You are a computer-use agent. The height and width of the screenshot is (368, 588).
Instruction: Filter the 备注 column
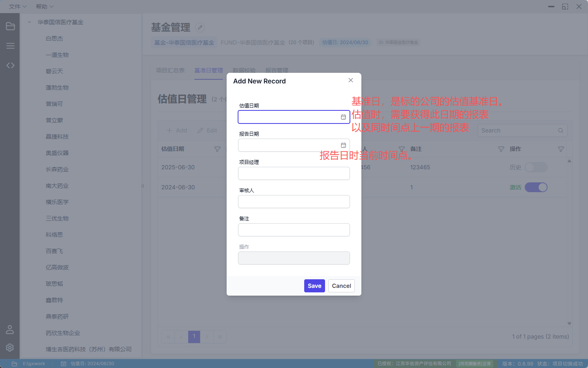pos(501,149)
